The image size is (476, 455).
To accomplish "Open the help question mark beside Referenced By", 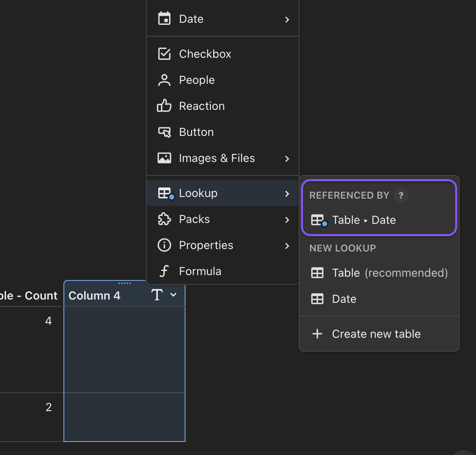I will click(401, 195).
